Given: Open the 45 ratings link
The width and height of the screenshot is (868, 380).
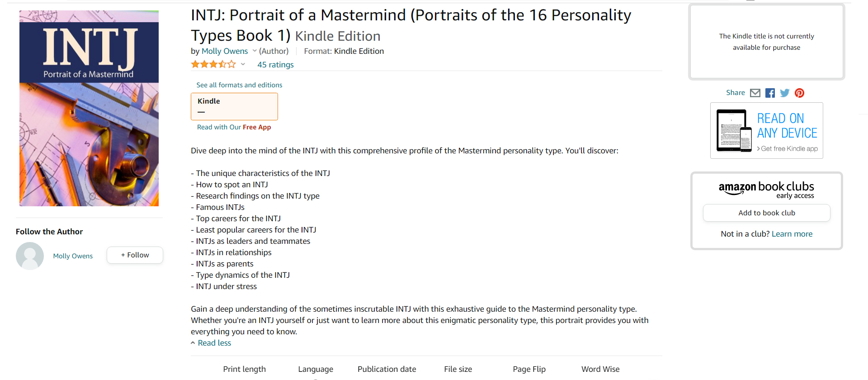Looking at the screenshot, I should [275, 65].
